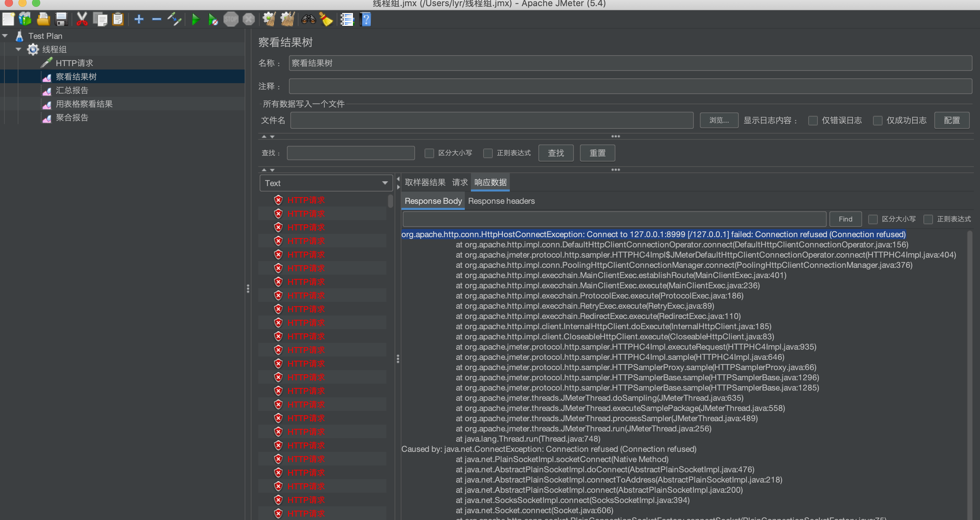
Task: Click the Collapse All minus icon
Action: (156, 19)
